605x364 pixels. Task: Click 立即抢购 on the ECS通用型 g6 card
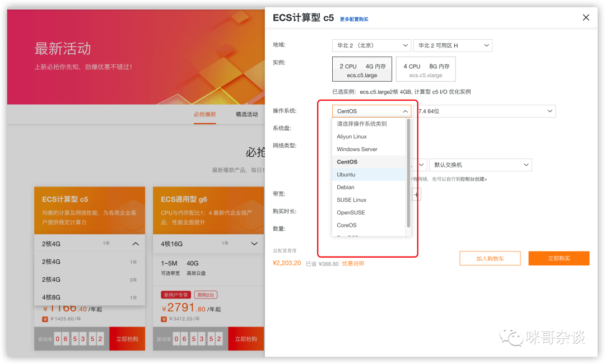coord(246,339)
